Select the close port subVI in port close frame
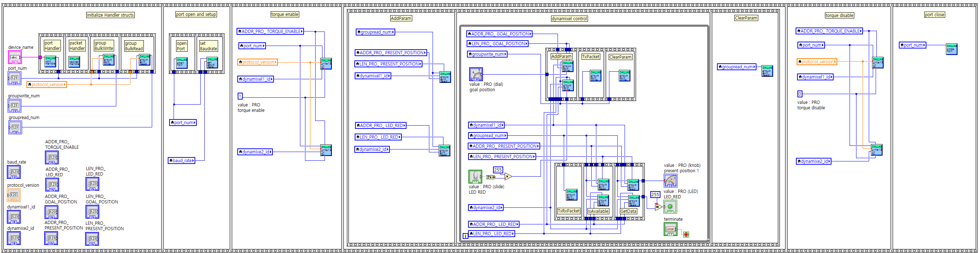This screenshot has height=253, width=980. click(x=951, y=49)
